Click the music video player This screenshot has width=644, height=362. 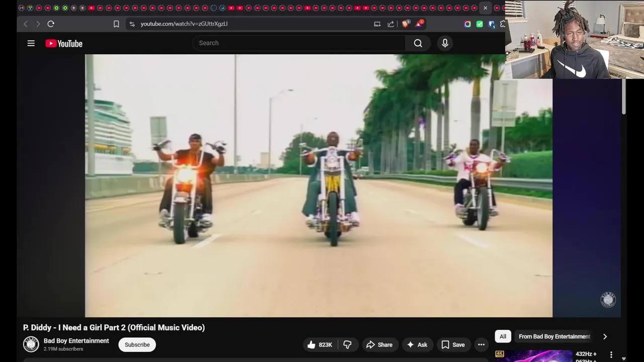318,186
